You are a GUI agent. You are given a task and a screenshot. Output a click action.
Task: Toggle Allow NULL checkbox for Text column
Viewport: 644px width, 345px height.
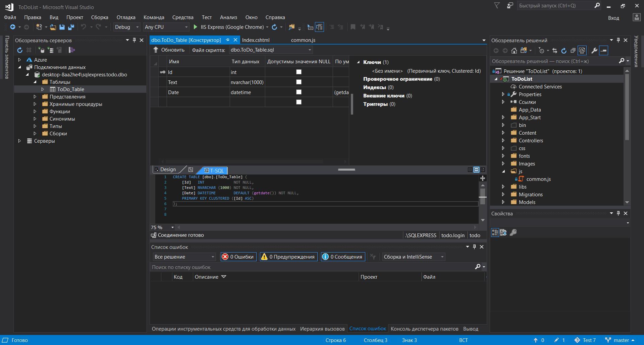(299, 82)
